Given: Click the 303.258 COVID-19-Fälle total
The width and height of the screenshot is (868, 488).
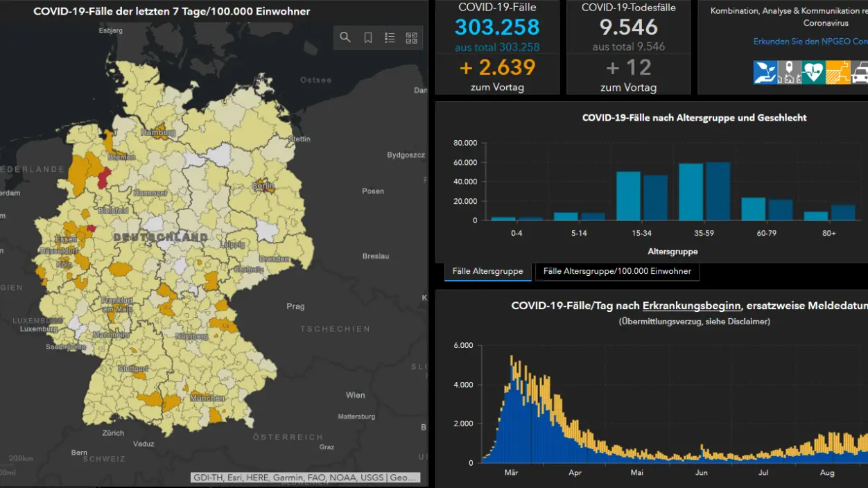Looking at the screenshot, I should tap(497, 27).
